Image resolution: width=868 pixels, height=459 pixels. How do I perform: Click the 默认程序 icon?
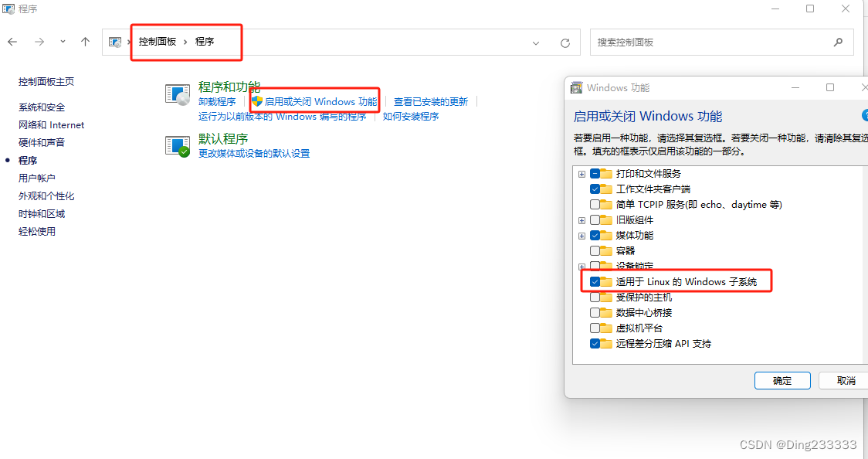coord(178,146)
